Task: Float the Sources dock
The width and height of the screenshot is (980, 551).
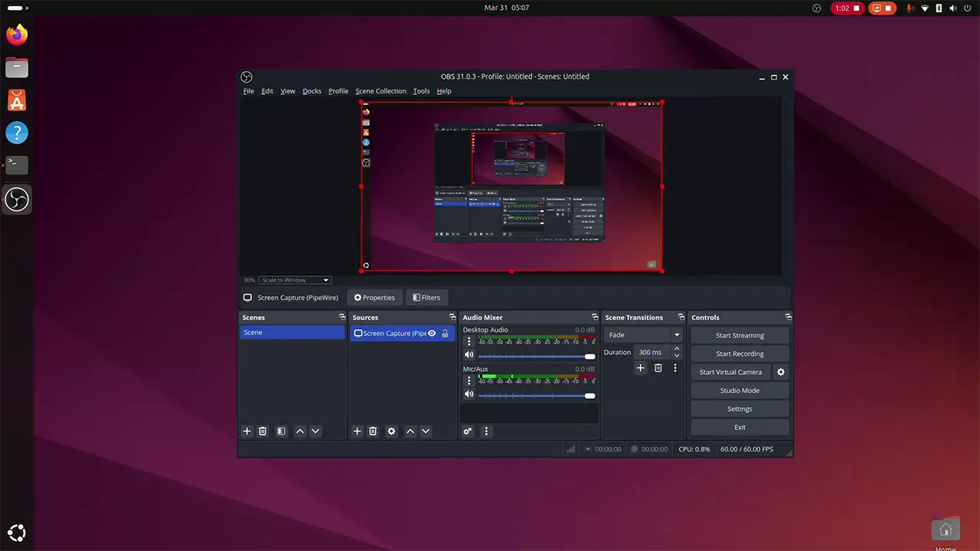Action: [x=452, y=317]
